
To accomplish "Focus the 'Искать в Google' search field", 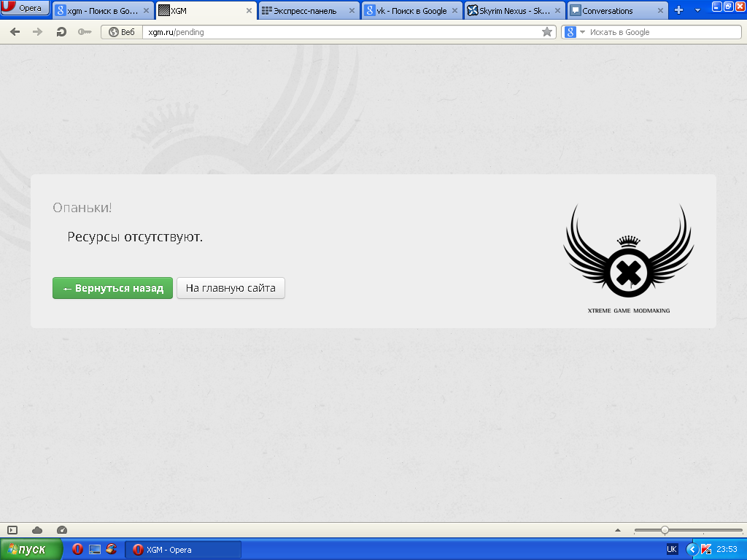I will [x=664, y=32].
